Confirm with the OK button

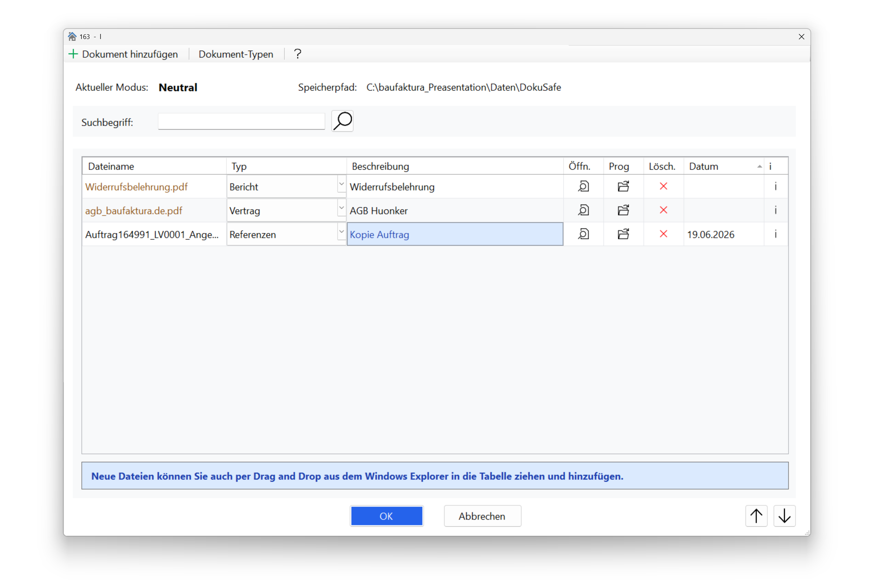(x=386, y=516)
